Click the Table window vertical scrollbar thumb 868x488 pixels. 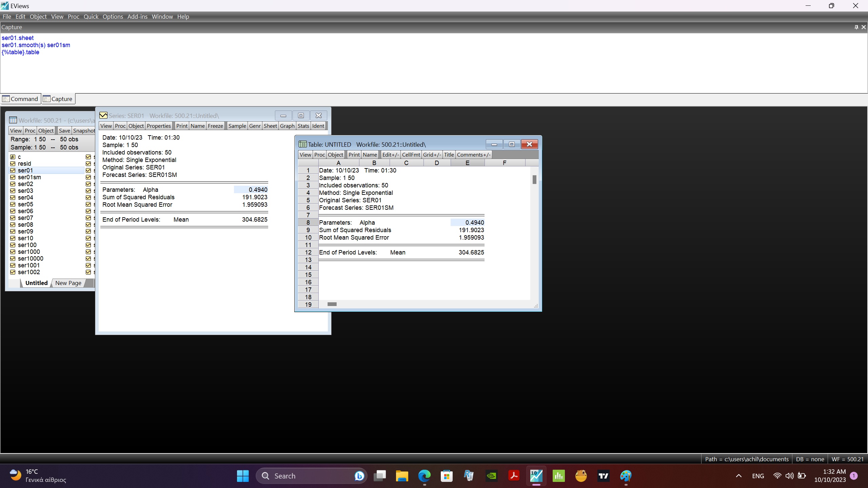point(534,180)
